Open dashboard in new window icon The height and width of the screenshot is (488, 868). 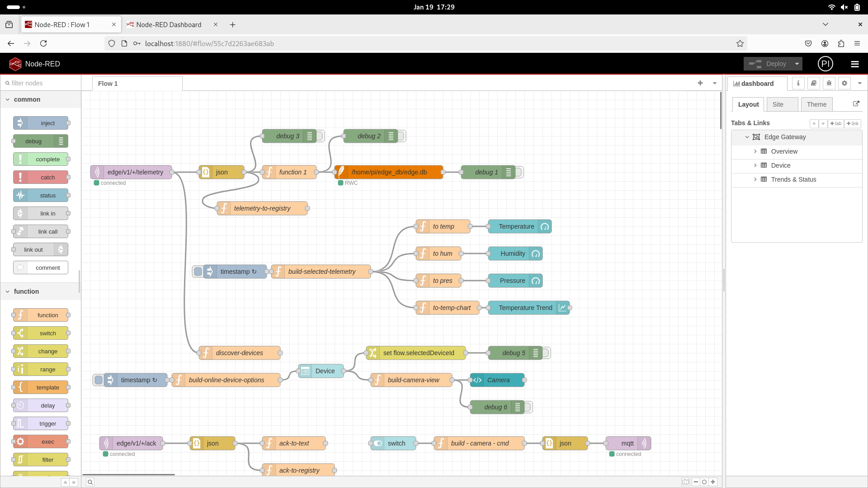(856, 104)
